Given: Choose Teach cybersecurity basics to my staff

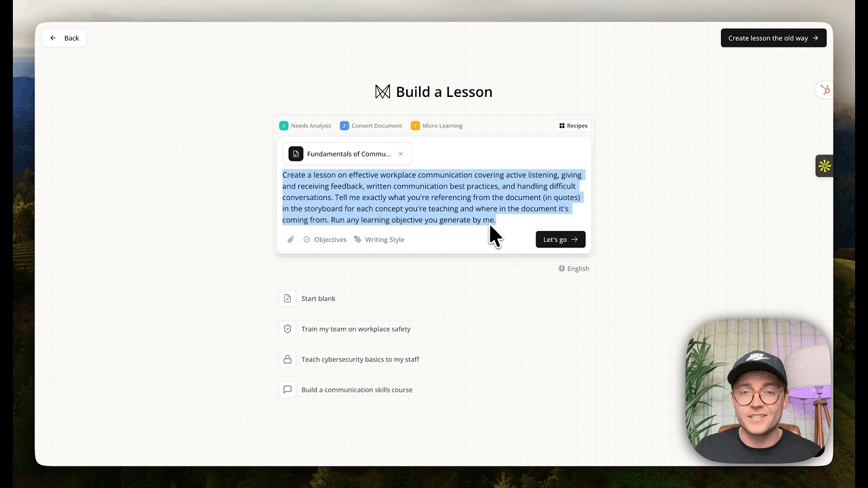Looking at the screenshot, I should click(x=350, y=359).
